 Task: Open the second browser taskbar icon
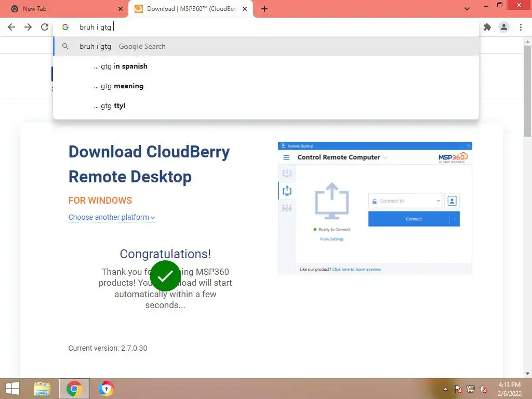point(106,389)
